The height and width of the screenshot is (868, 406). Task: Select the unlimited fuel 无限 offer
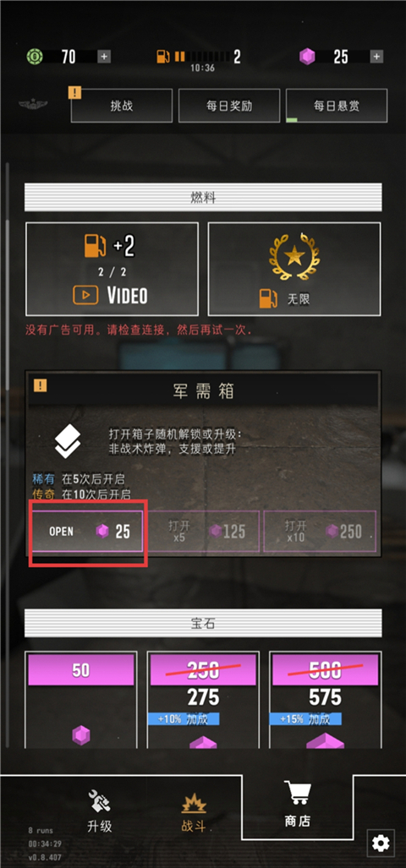294,269
